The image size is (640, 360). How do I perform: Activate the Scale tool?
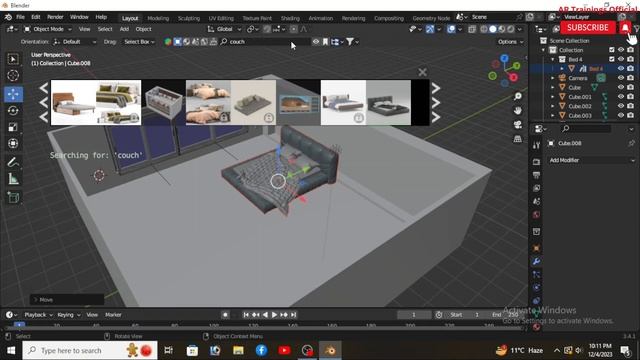(13, 127)
